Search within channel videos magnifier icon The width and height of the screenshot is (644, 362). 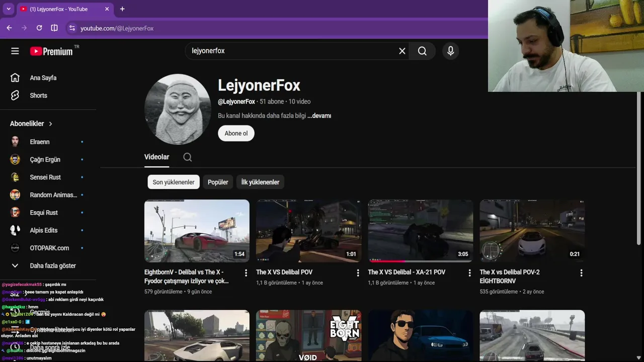coord(187,157)
